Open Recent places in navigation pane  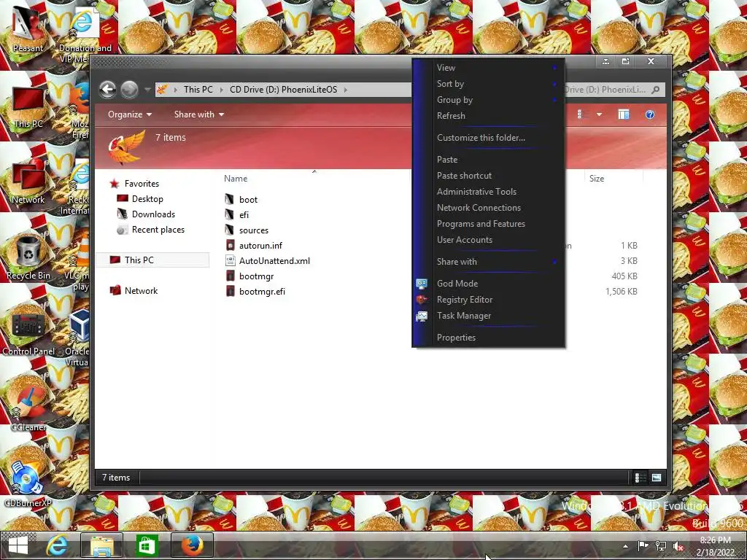[x=158, y=230]
